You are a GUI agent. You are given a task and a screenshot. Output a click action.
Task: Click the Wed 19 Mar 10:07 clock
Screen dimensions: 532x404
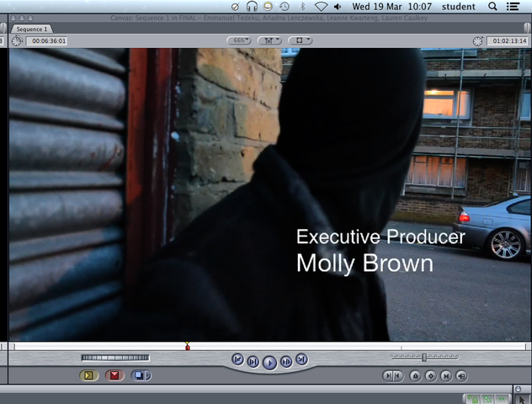tap(391, 7)
